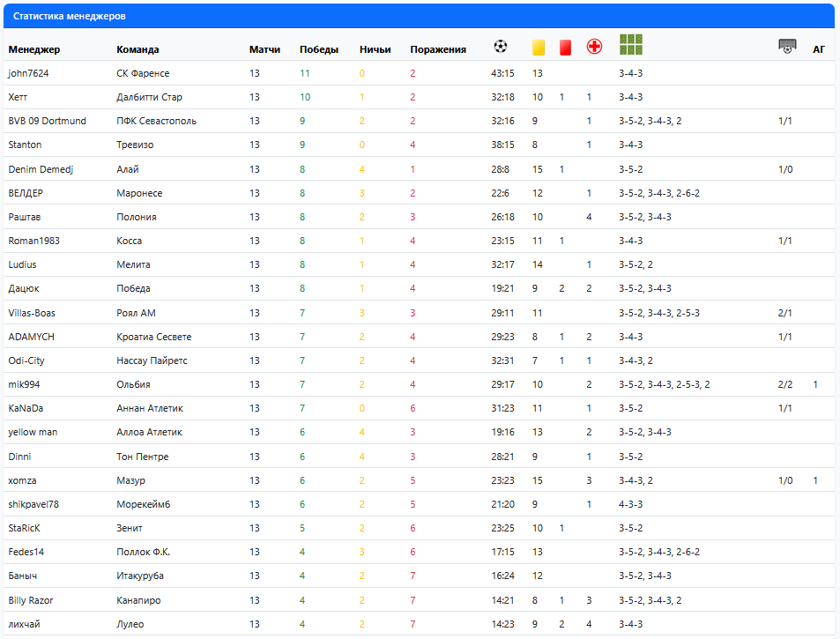Click the goal net penalties icon

[x=787, y=47]
